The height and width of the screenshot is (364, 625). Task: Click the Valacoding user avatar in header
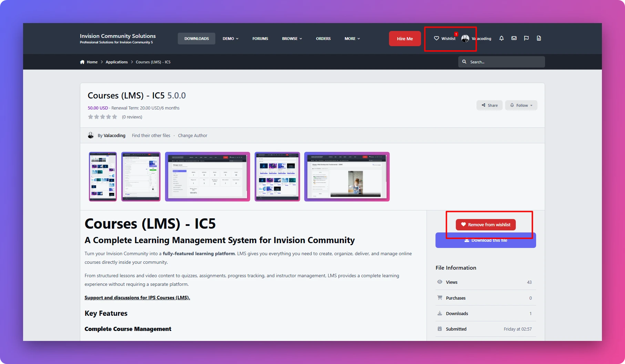click(x=465, y=39)
